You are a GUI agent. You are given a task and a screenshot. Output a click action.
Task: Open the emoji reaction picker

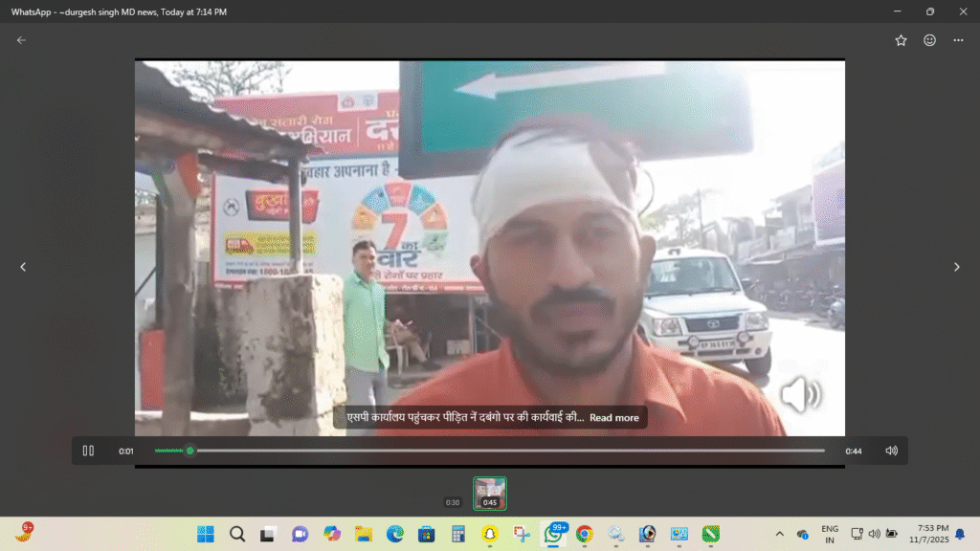[x=929, y=40]
